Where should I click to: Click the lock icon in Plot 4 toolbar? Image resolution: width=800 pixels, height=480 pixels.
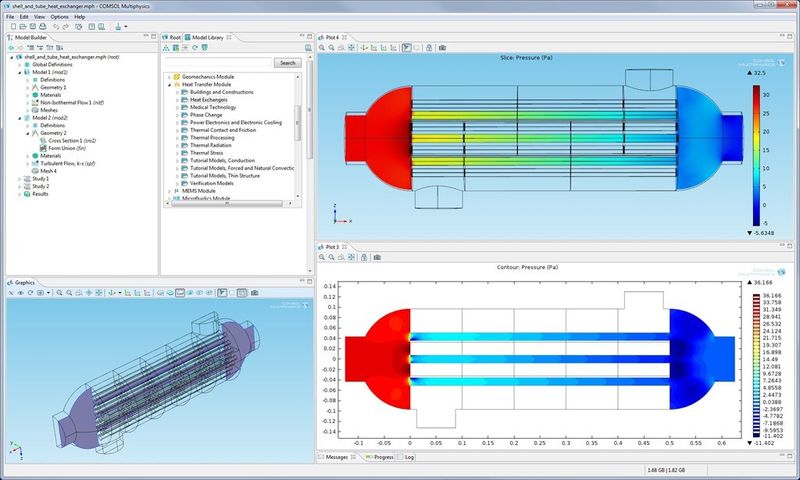429,47
